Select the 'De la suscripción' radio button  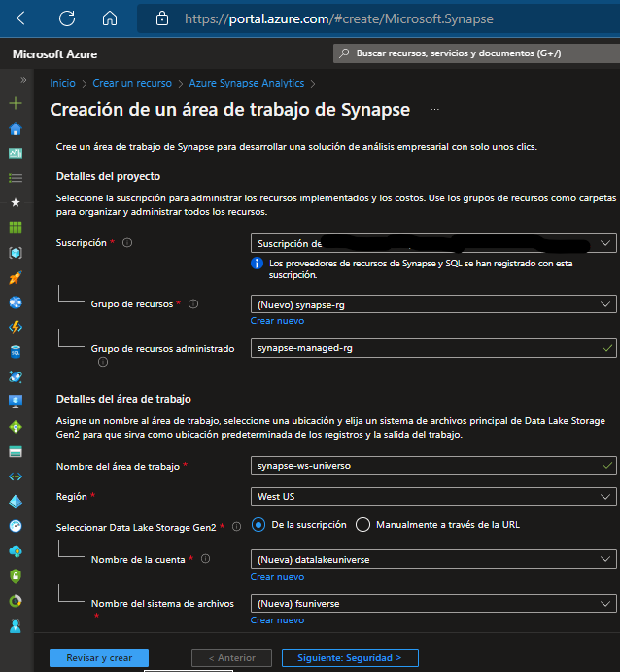tap(258, 524)
